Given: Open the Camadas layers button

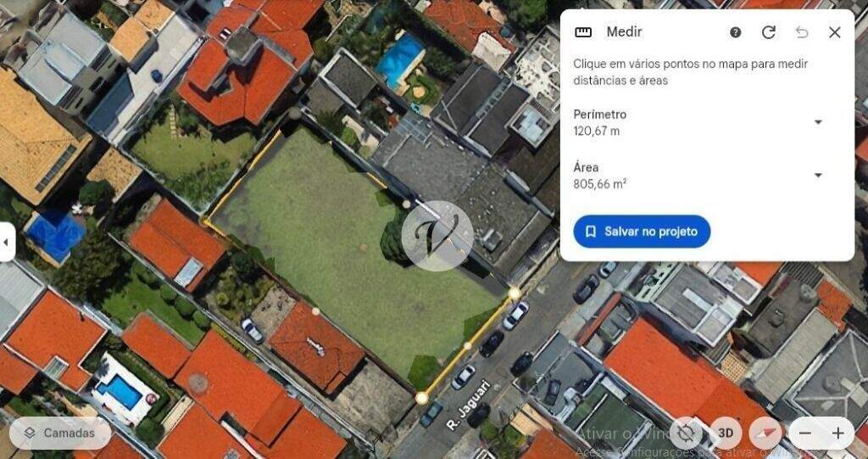Looking at the screenshot, I should click(x=60, y=433).
